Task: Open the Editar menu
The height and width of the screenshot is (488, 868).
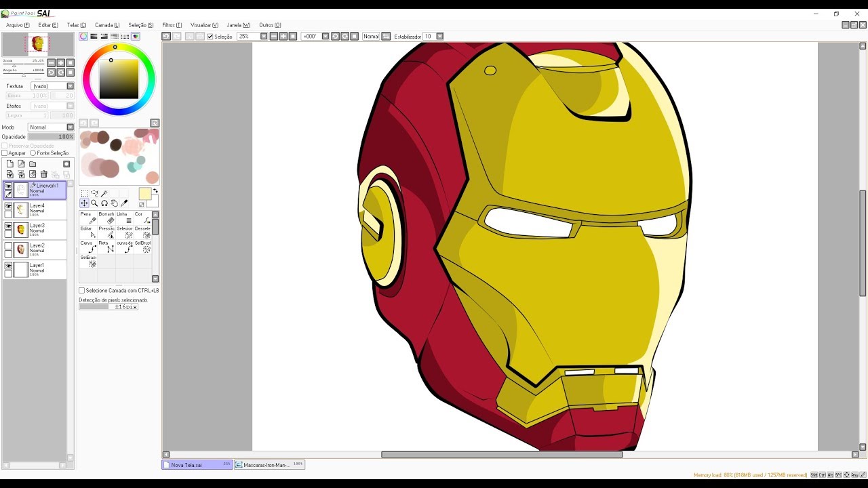Action: pos(48,25)
